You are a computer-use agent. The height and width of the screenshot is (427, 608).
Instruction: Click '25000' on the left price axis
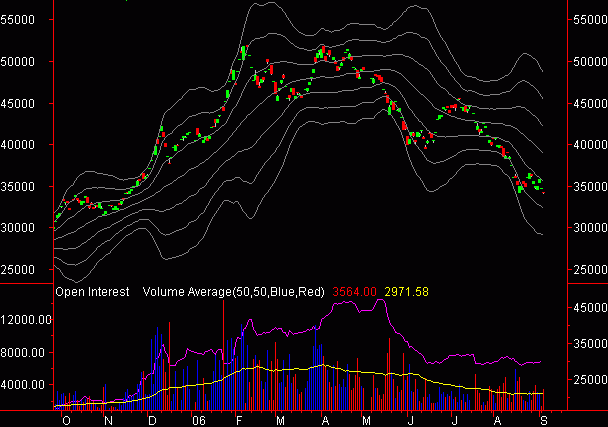[17, 270]
